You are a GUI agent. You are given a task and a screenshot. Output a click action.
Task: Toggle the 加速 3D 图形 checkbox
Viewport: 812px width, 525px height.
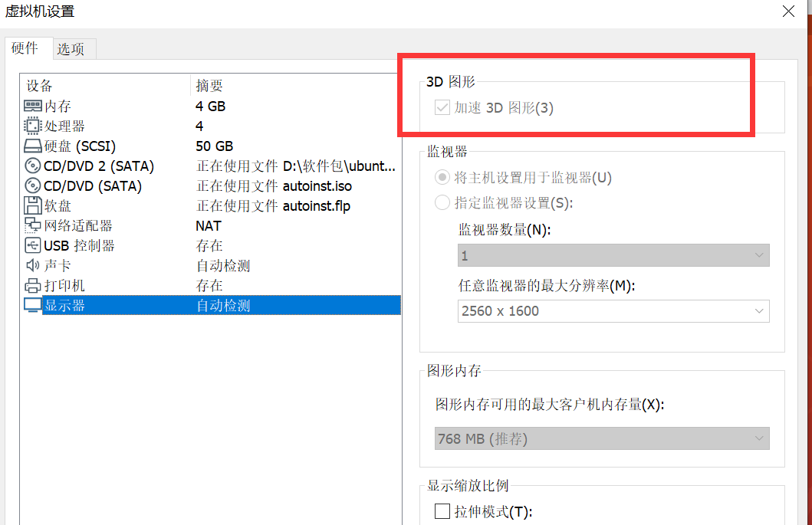pos(442,108)
